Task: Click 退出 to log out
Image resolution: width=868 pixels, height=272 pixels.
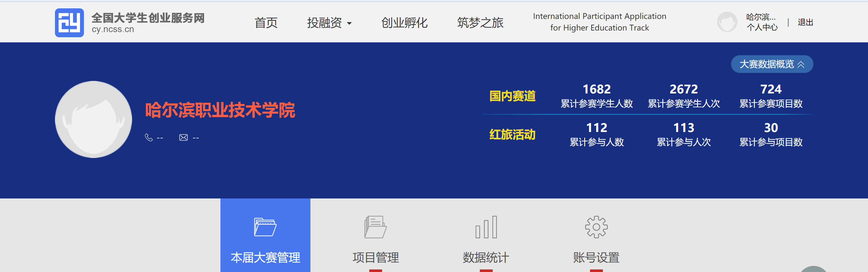Action: 805,22
